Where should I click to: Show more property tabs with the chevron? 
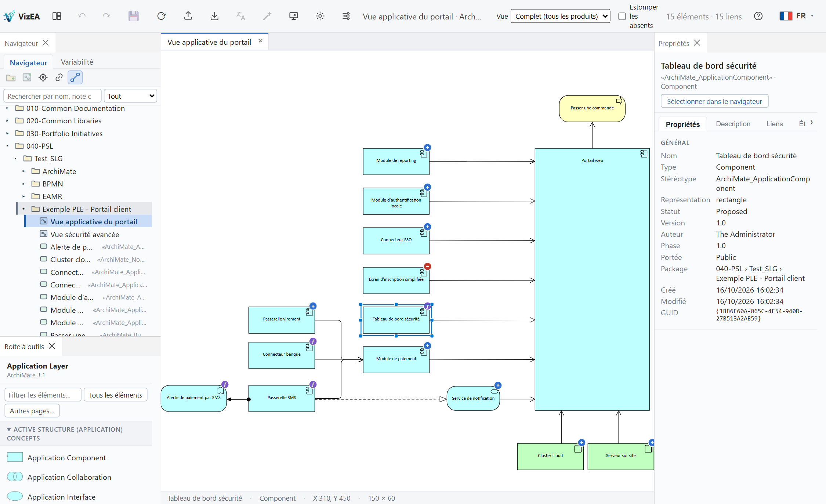tap(811, 123)
